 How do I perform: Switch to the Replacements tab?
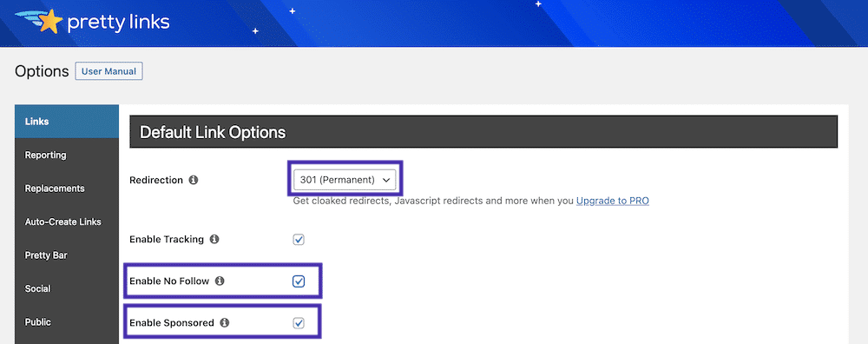point(67,189)
